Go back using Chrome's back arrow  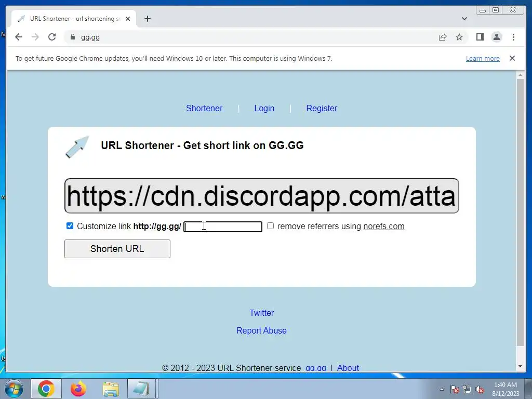19,37
